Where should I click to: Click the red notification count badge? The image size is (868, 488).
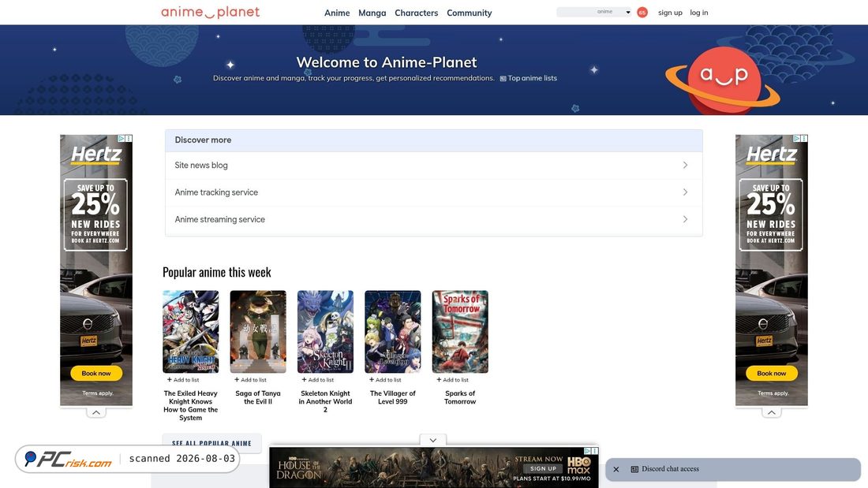642,12
